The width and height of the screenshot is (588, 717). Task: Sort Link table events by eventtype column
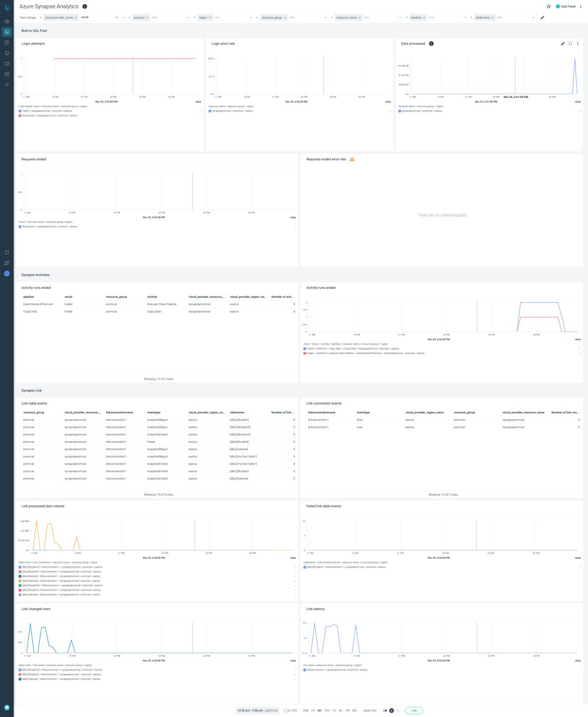(154, 412)
